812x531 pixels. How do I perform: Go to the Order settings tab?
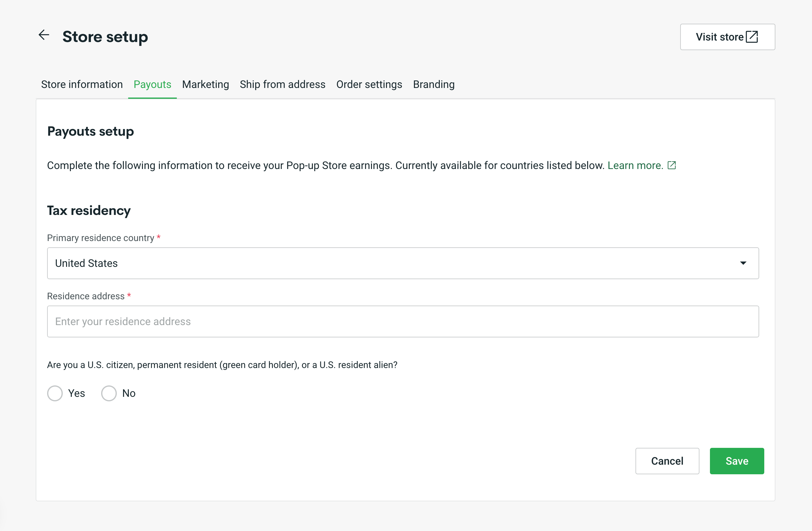[x=369, y=84]
